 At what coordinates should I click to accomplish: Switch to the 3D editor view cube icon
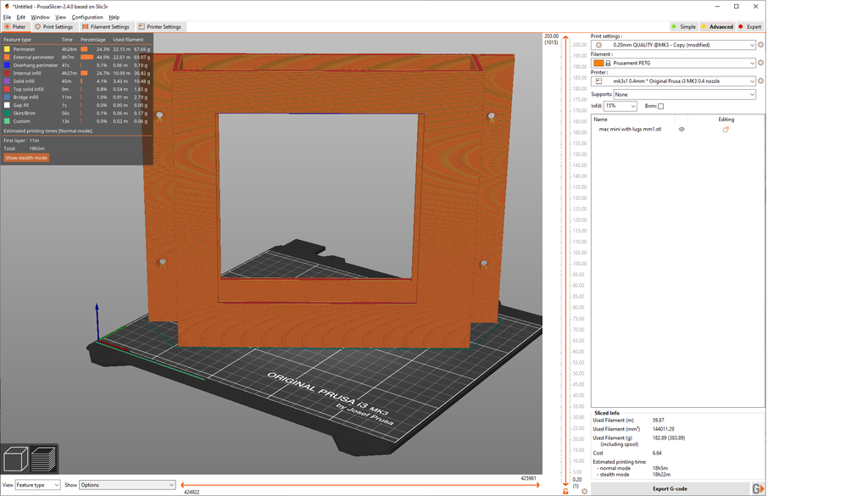[x=15, y=459]
